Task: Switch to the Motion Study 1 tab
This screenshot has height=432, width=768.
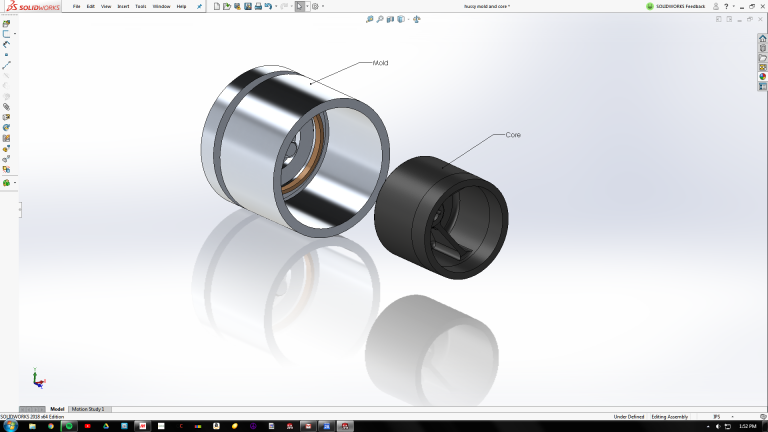Action: tap(88, 409)
